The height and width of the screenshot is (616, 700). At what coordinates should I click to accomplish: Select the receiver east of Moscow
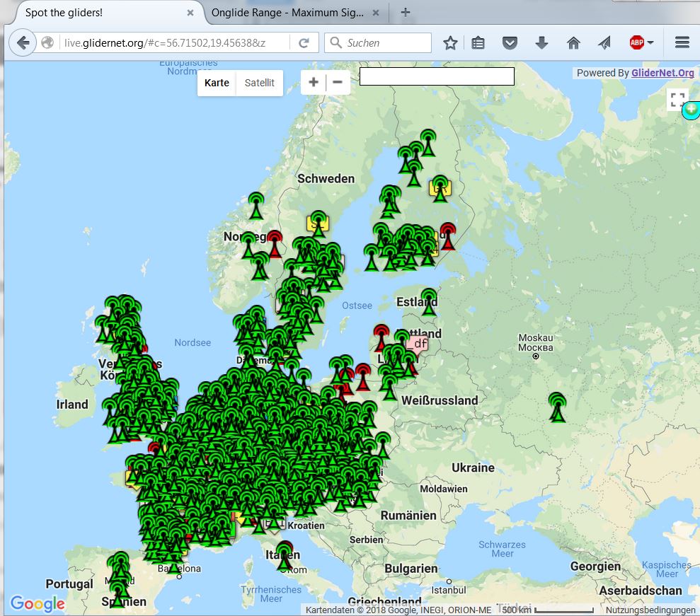(557, 407)
